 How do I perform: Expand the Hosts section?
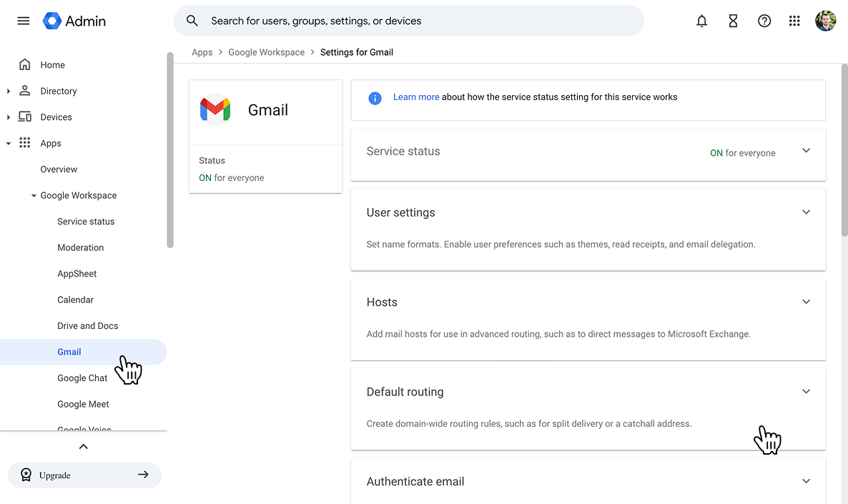point(806,301)
